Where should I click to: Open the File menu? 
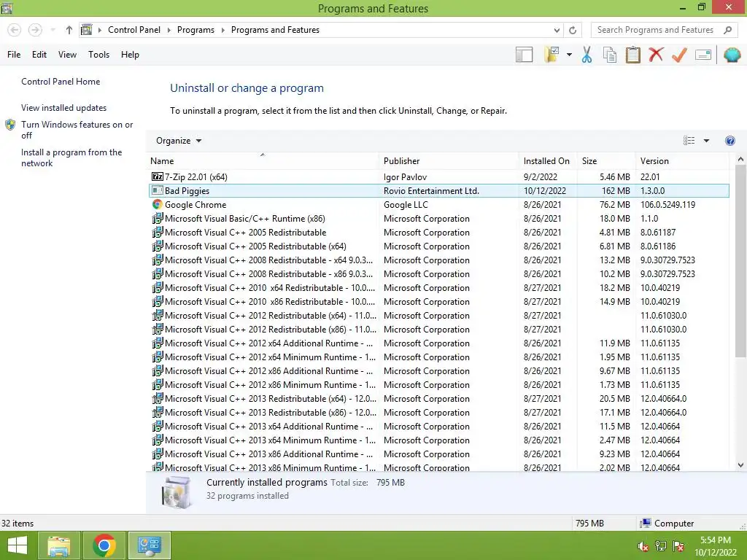[14, 55]
